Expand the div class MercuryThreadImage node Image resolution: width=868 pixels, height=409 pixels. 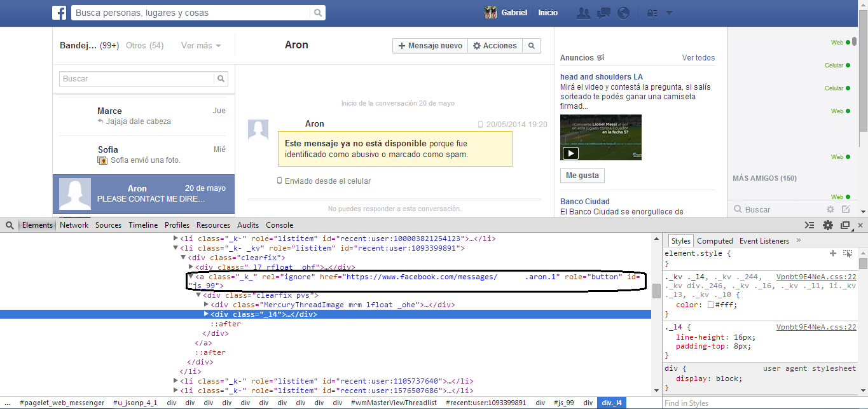pos(205,305)
